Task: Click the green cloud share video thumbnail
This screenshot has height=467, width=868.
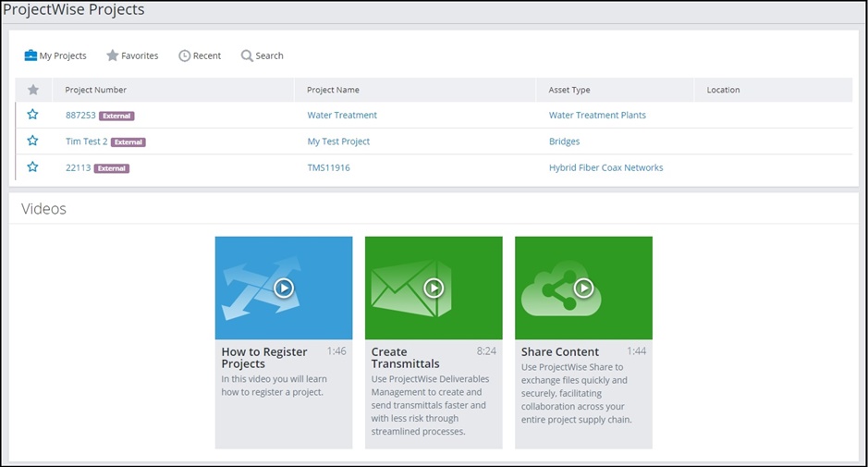Action: (584, 289)
